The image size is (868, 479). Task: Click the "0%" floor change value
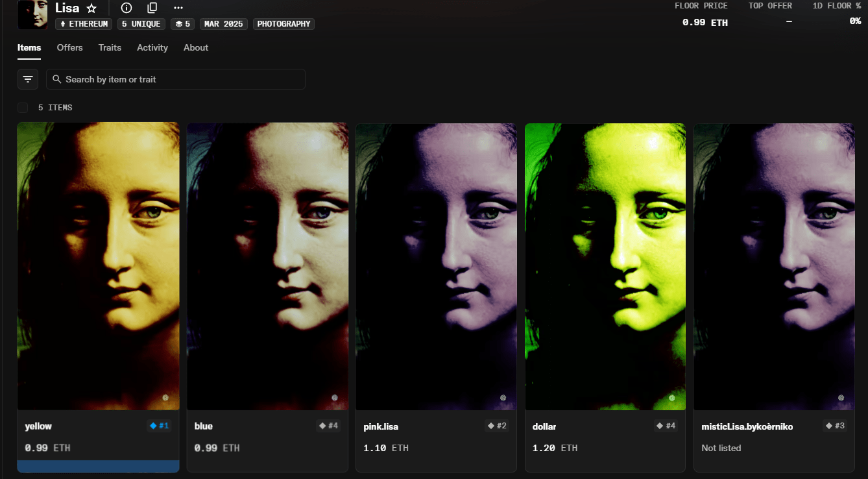pyautogui.click(x=855, y=21)
